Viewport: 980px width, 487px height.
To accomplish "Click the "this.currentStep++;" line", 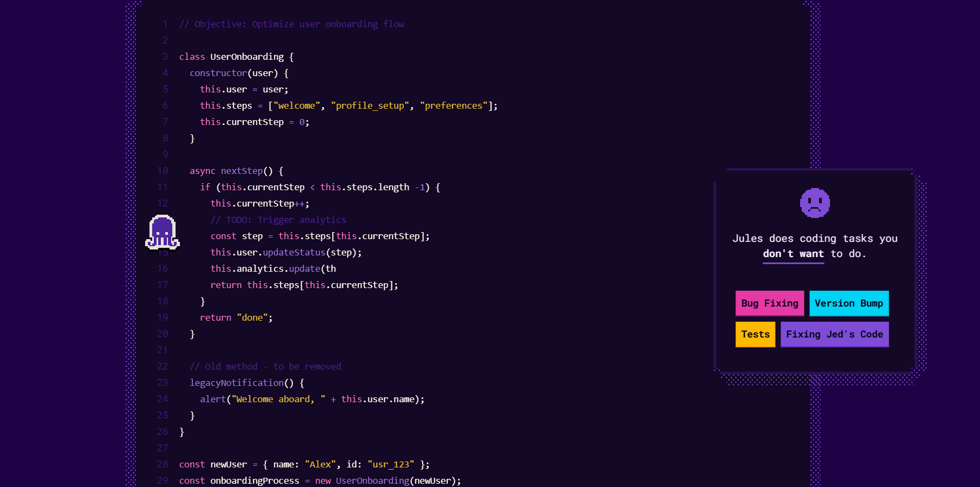I will pyautogui.click(x=260, y=203).
